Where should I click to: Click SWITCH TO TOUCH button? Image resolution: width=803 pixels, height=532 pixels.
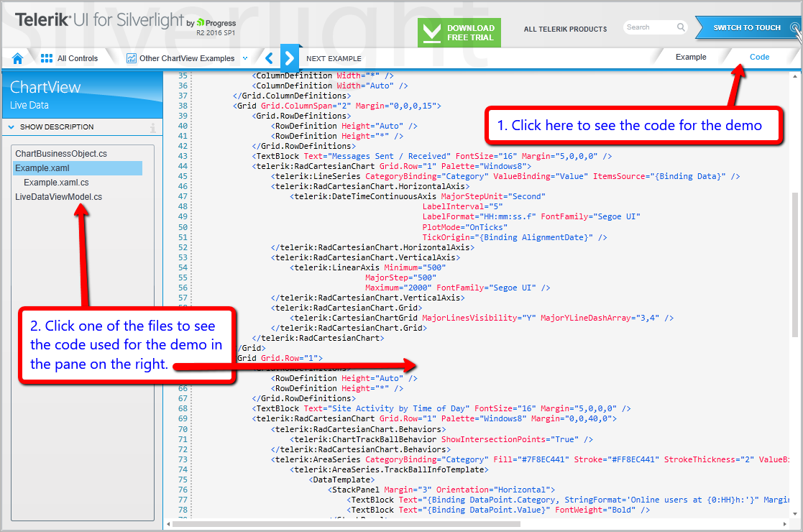(x=747, y=27)
